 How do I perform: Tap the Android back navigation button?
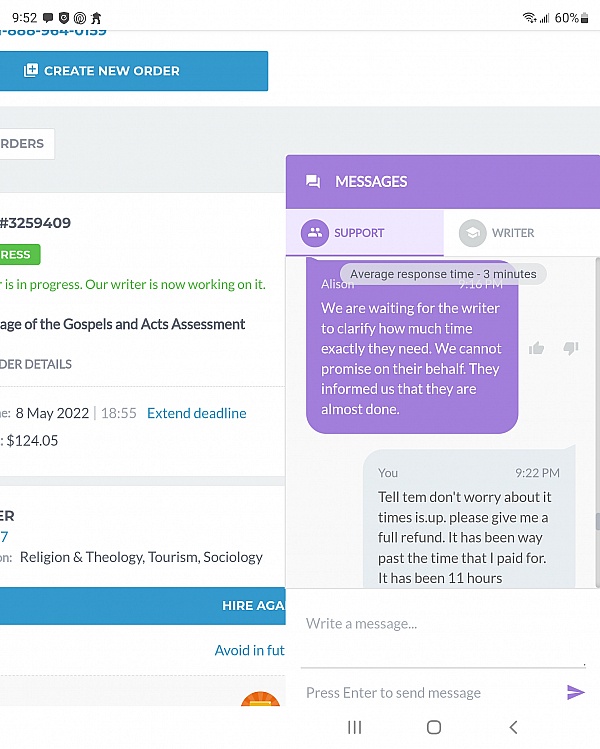coord(513,727)
